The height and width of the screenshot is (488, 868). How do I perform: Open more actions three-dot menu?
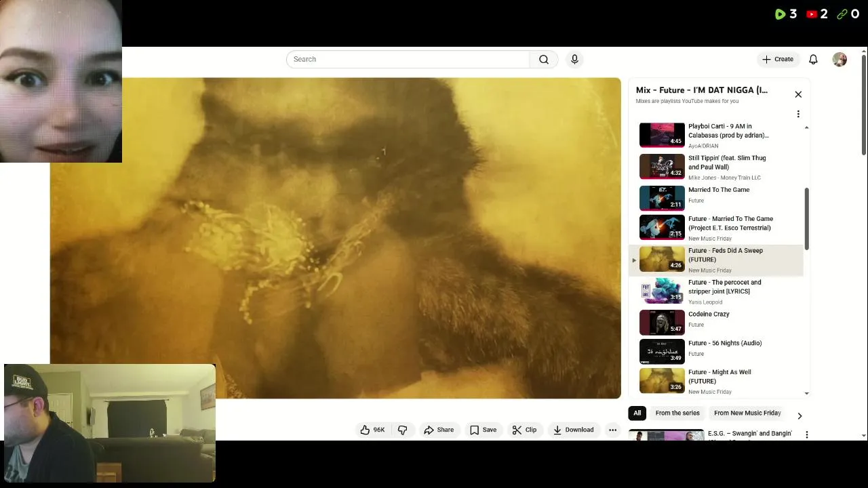click(612, 430)
